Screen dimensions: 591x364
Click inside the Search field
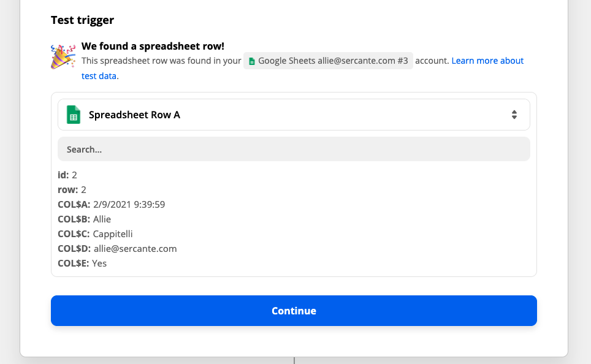point(293,149)
